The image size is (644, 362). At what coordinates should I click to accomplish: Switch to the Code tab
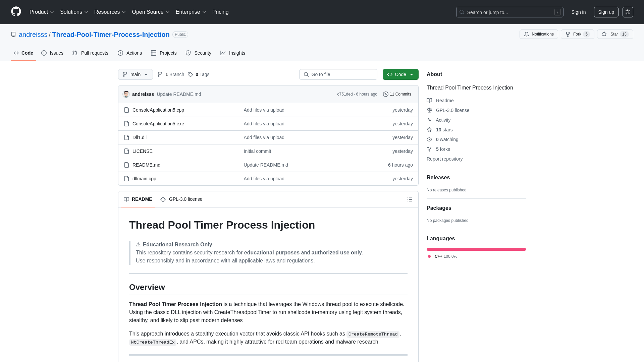click(x=23, y=53)
